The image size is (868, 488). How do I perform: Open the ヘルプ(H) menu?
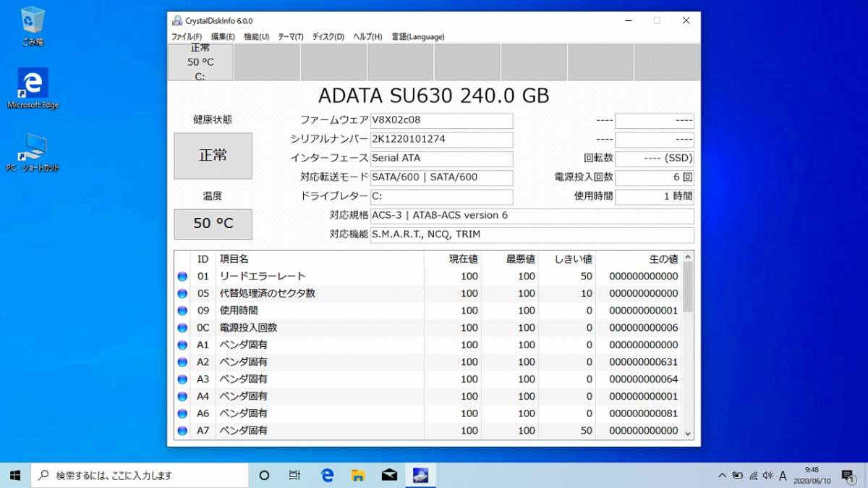(x=367, y=37)
